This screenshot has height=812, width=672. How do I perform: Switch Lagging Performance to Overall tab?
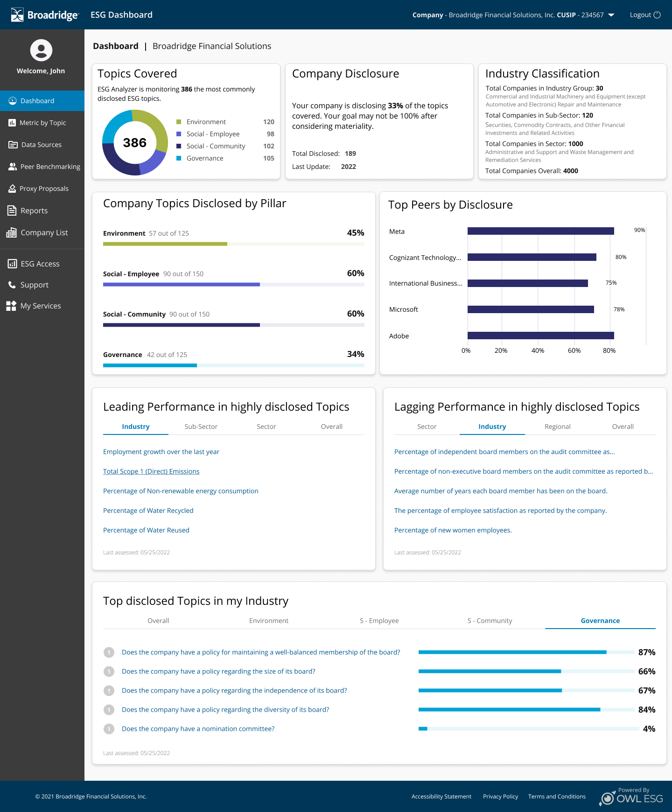[623, 427]
